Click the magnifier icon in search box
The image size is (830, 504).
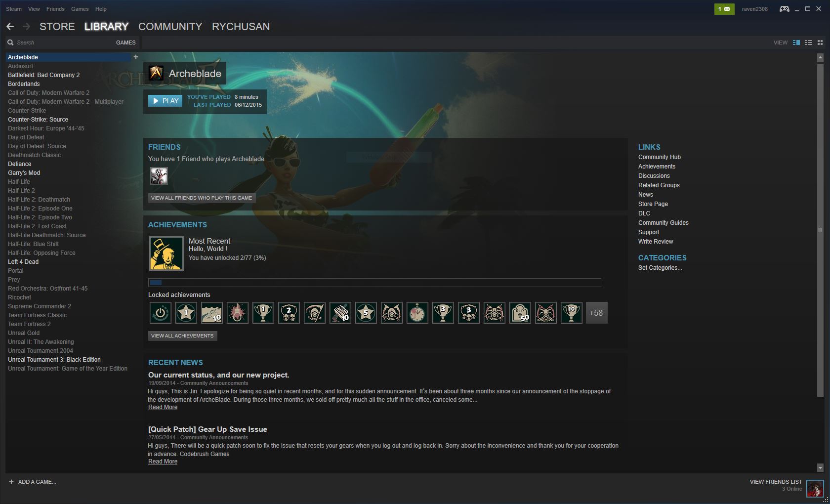10,42
